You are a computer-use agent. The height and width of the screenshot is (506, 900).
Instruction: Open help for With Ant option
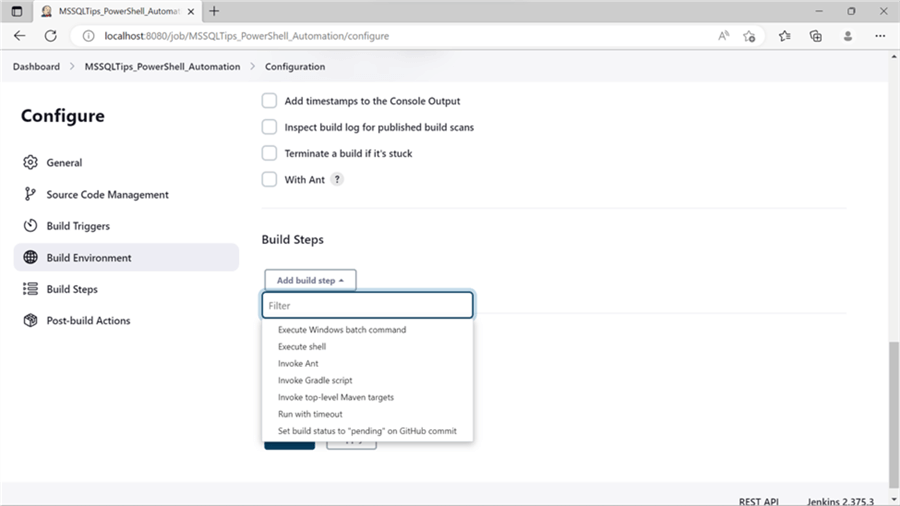tap(337, 180)
